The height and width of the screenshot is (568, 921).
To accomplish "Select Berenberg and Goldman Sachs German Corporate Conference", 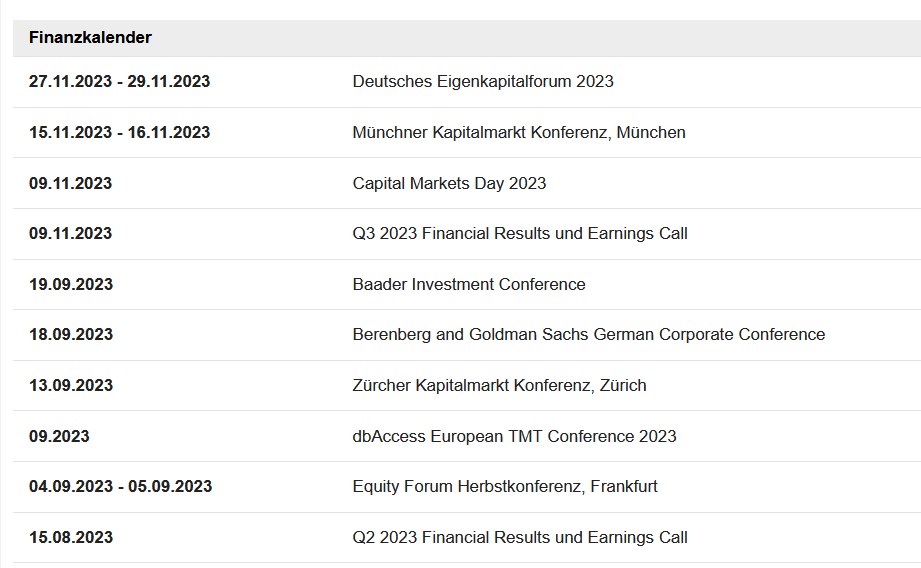I will tap(589, 334).
